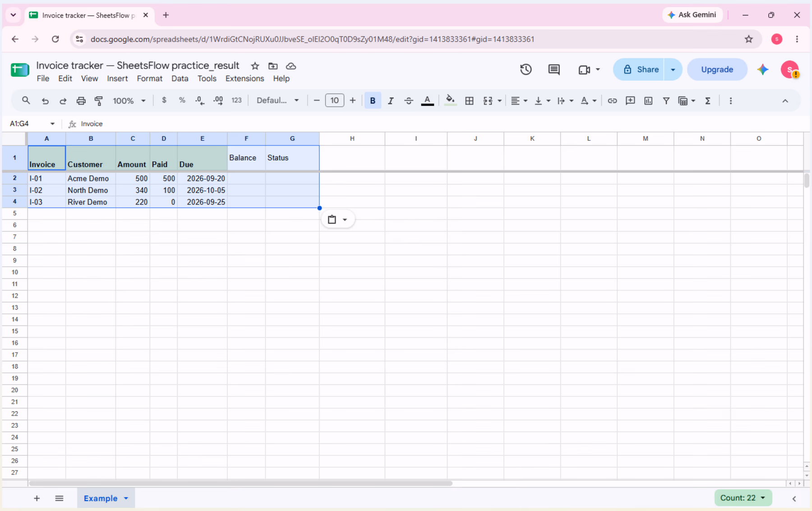Open the borders tool
Image resolution: width=812 pixels, height=511 pixels.
point(469,101)
